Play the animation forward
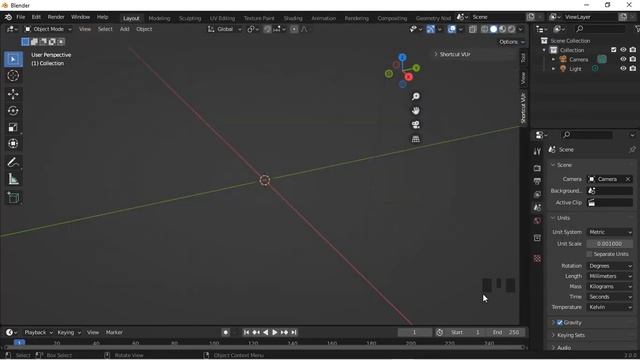The image size is (640, 360). pyautogui.click(x=275, y=332)
